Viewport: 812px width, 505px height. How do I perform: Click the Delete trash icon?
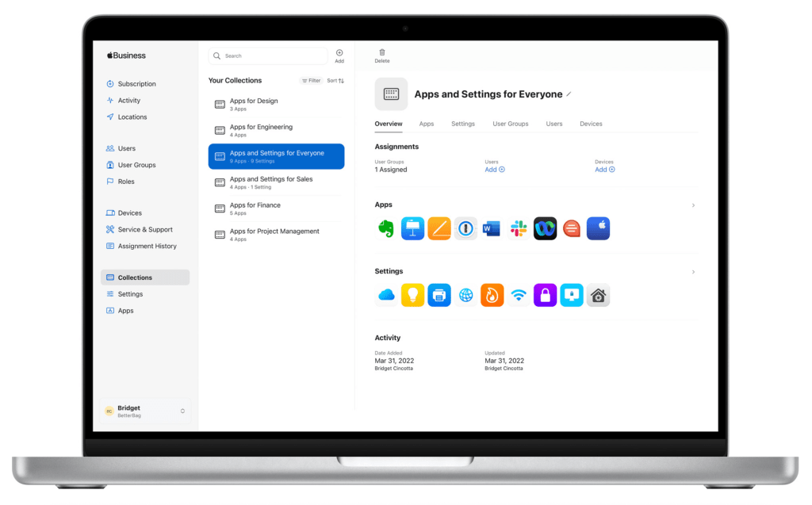coord(382,52)
